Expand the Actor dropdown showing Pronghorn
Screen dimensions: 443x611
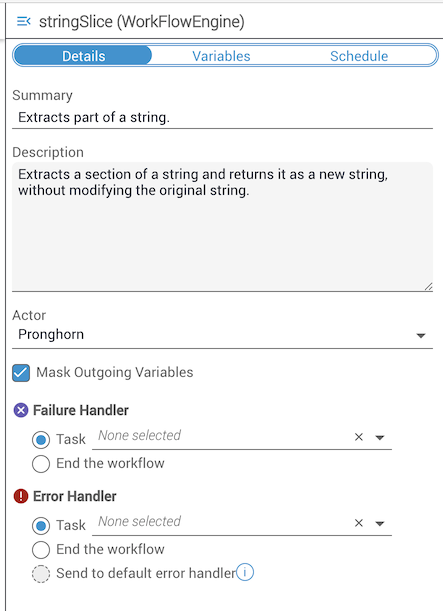click(222, 335)
